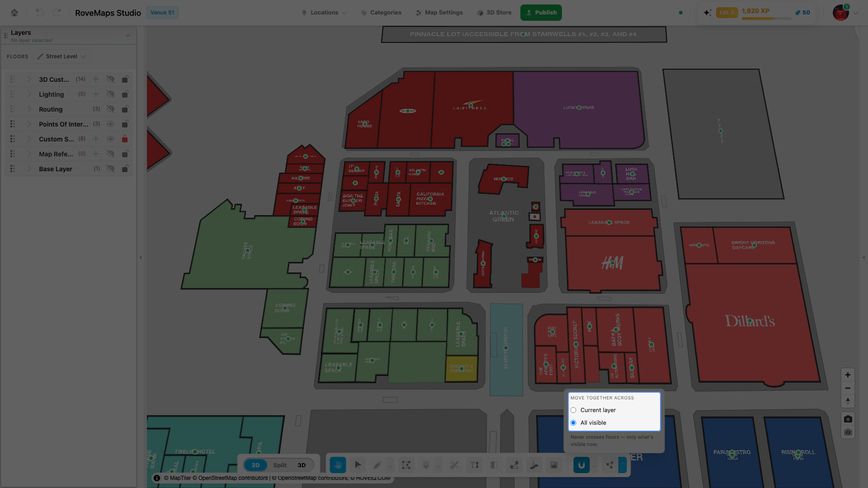Image resolution: width=868 pixels, height=488 pixels.
Task: Open the user avatar menu
Action: (841, 13)
